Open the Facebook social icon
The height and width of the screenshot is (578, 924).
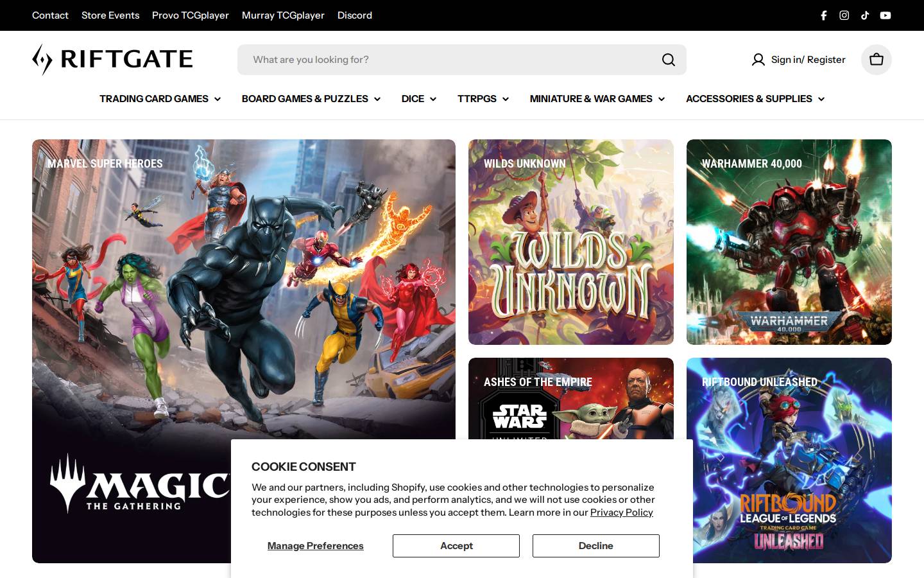(824, 15)
